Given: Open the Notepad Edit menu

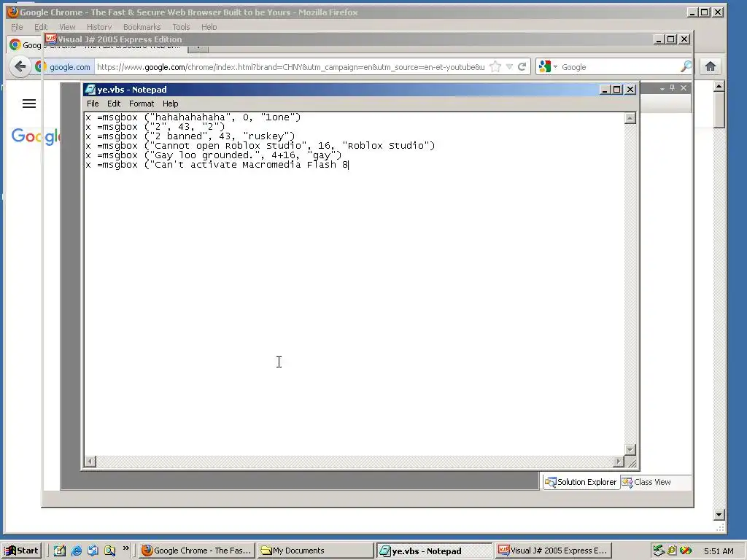Looking at the screenshot, I should coord(113,104).
